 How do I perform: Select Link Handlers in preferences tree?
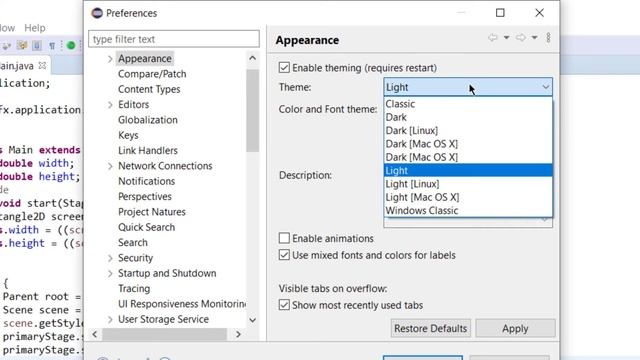point(148,151)
